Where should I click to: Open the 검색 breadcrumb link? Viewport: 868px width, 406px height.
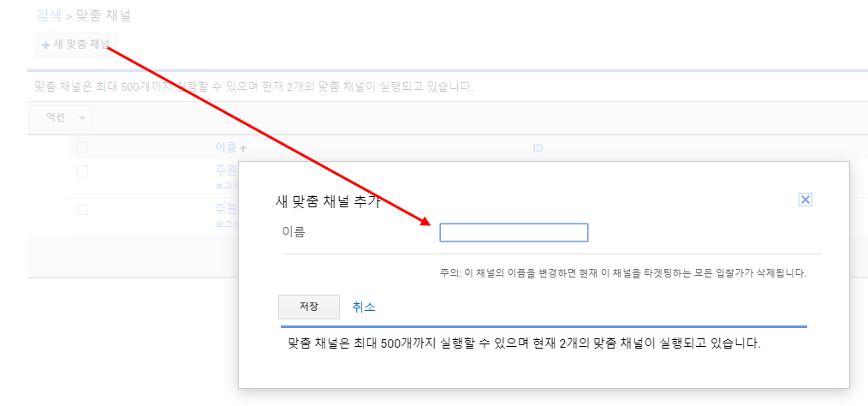[x=49, y=15]
